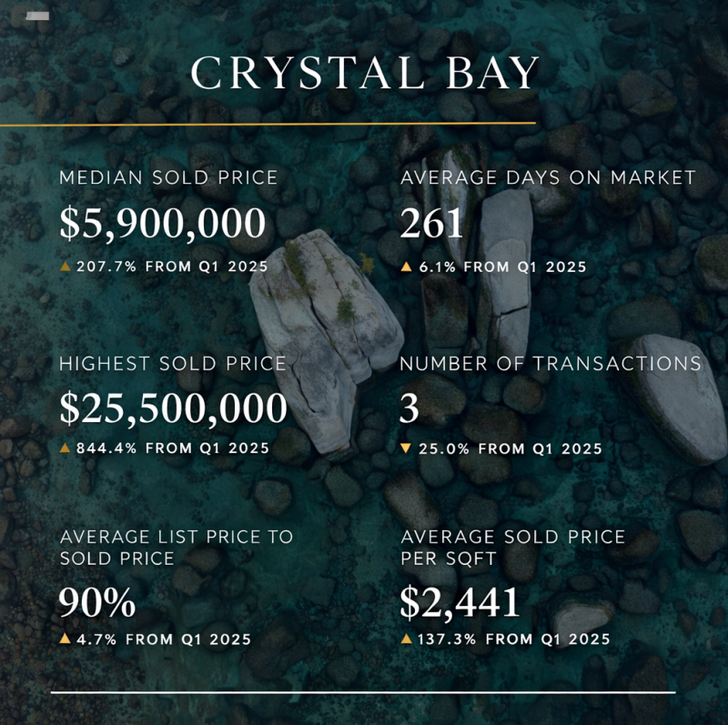Click the 90% value
This screenshot has width=728, height=725.
pyautogui.click(x=97, y=601)
